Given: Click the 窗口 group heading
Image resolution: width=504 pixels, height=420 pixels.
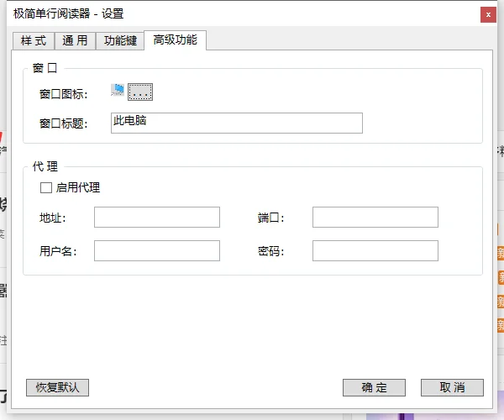Looking at the screenshot, I should [x=45, y=68].
